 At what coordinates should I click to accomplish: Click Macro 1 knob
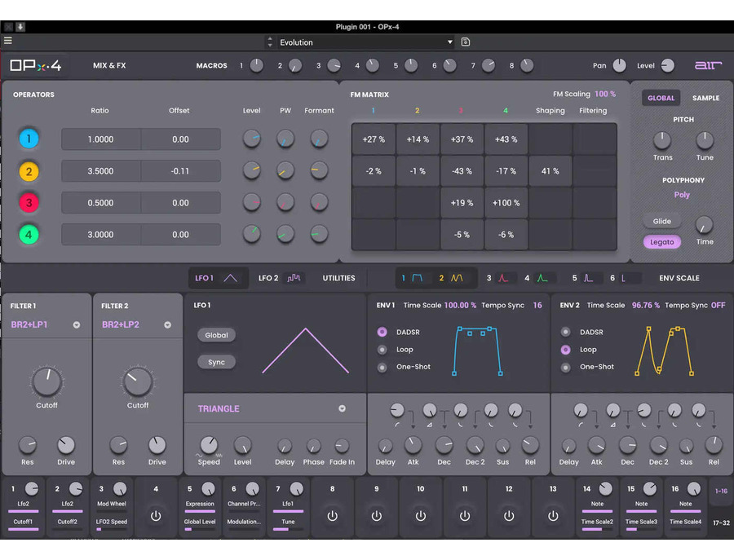(x=257, y=65)
